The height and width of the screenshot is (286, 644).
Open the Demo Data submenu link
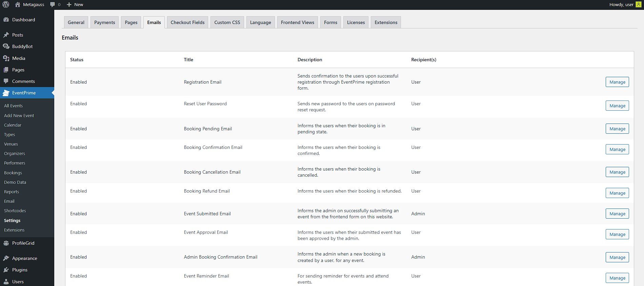point(15,182)
